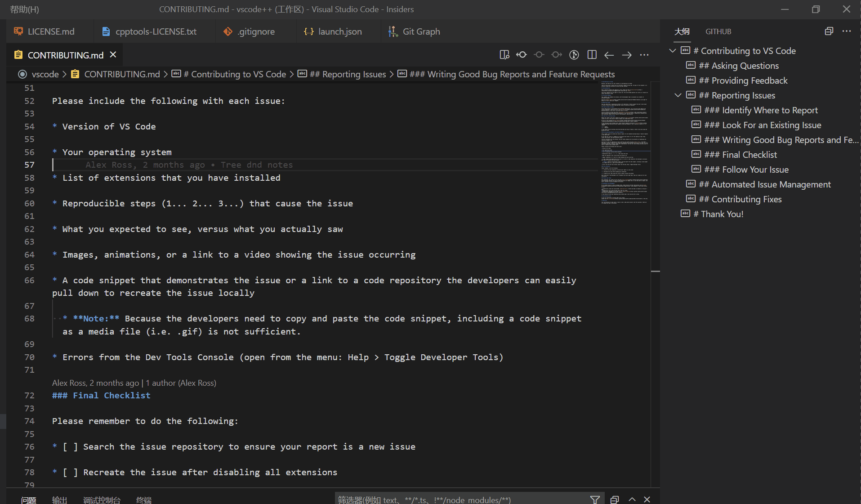Open the 调试控制台 debug console tab
The image size is (861, 504).
click(x=102, y=500)
